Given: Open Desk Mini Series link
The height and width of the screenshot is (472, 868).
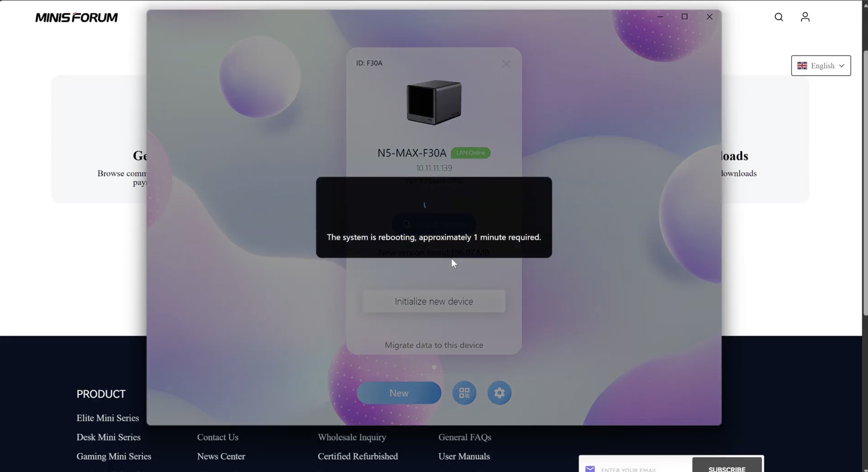Looking at the screenshot, I should coord(108,437).
